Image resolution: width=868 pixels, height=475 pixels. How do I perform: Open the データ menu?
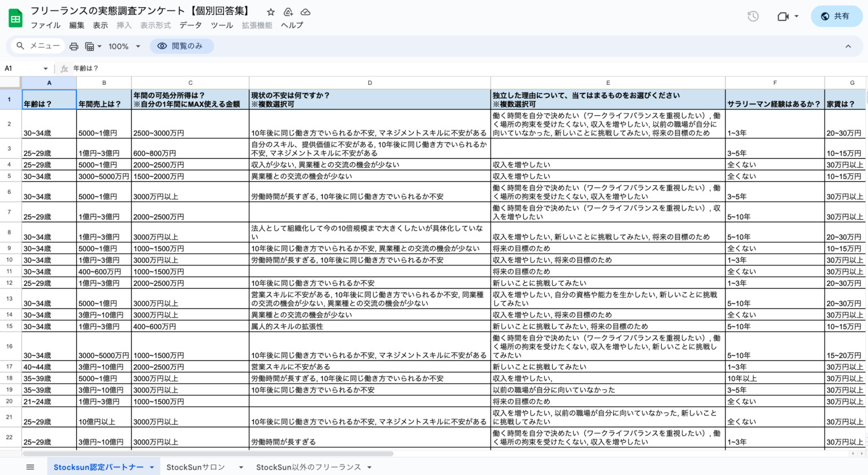tap(190, 25)
